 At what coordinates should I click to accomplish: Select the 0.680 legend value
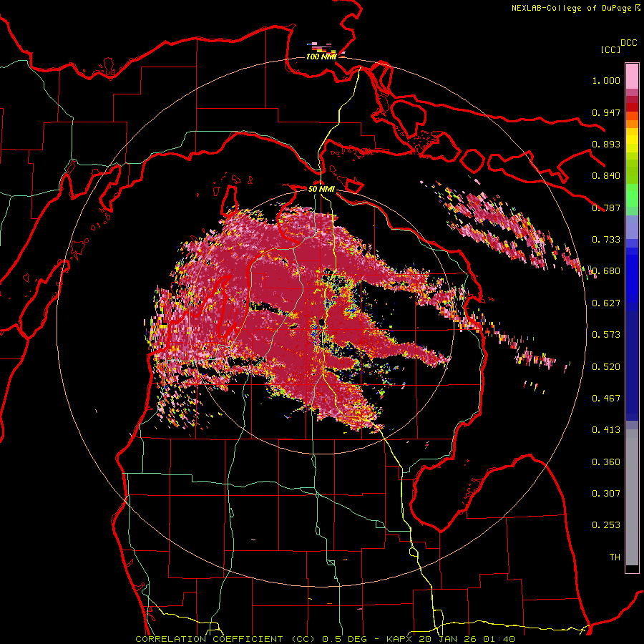pyautogui.click(x=606, y=271)
